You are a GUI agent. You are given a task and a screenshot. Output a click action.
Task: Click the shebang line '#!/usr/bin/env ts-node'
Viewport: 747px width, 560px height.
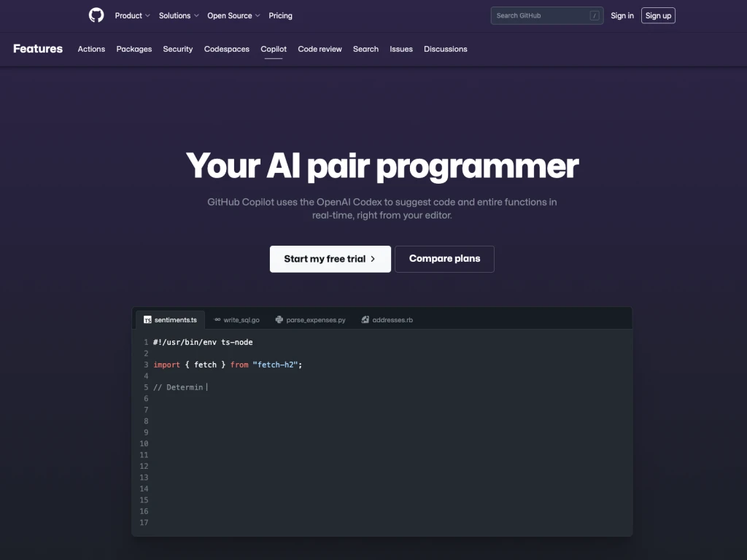point(203,343)
